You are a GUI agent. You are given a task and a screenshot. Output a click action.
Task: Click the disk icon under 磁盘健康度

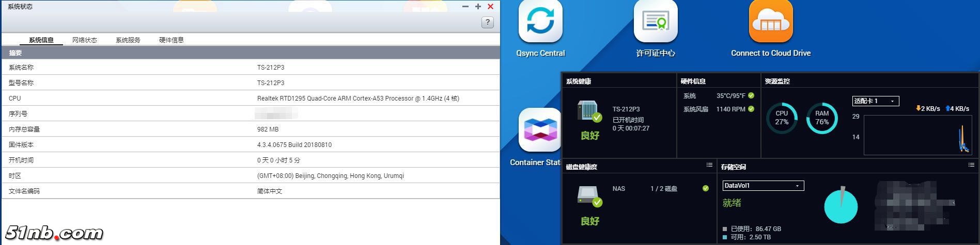point(589,196)
